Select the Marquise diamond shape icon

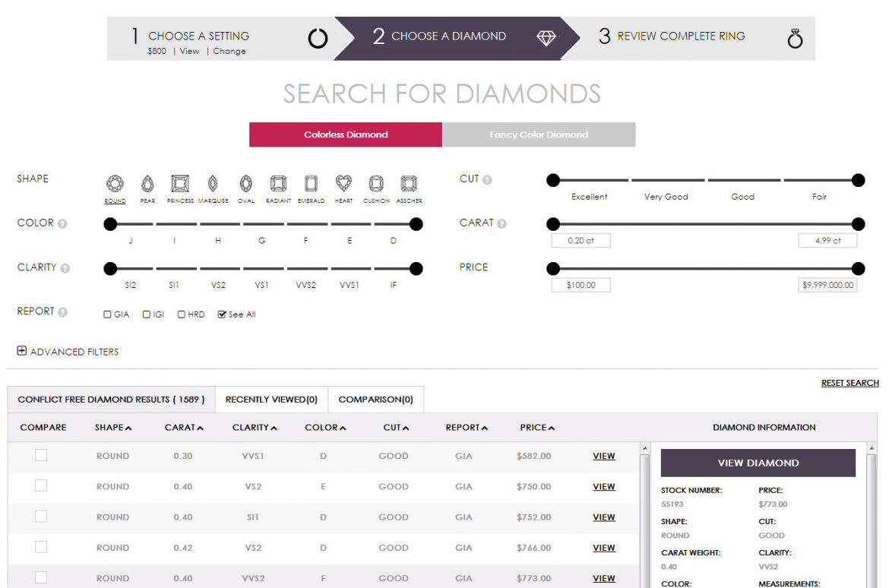(214, 185)
